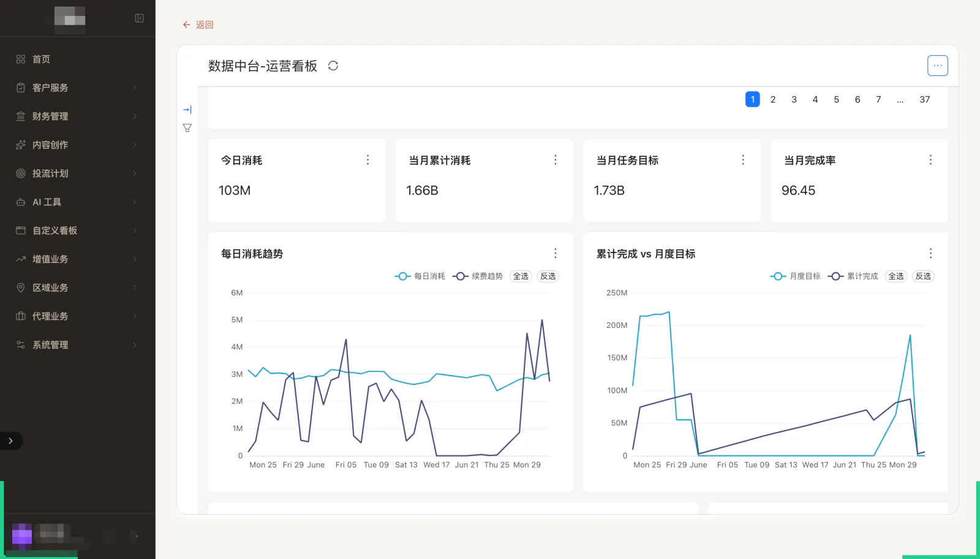Screen dimensions: 980x559
Task: Click the 返回 link
Action: (x=205, y=25)
